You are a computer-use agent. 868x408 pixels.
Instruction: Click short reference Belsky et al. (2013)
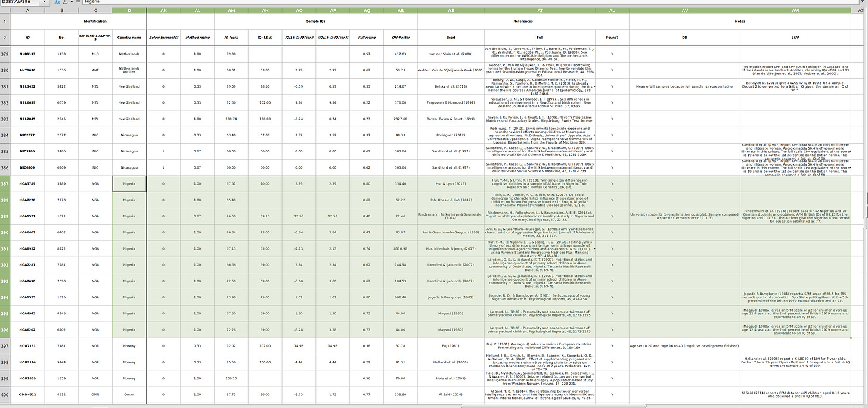coord(451,86)
